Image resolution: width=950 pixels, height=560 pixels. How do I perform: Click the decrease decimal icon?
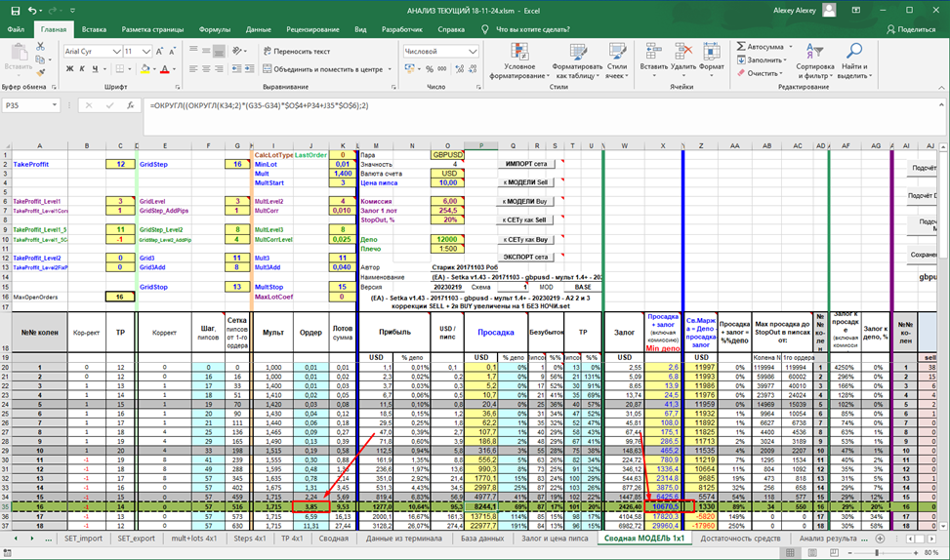[x=472, y=69]
